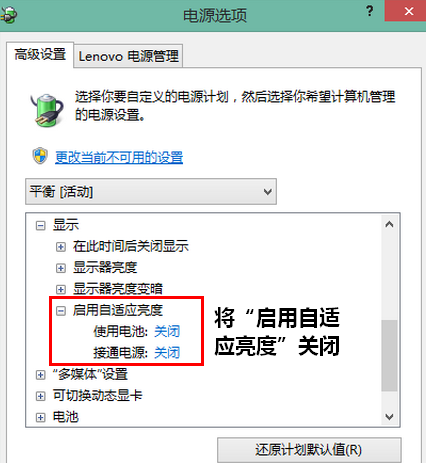
Task: Change 接通电源 setting value 关闭
Action: coord(167,353)
